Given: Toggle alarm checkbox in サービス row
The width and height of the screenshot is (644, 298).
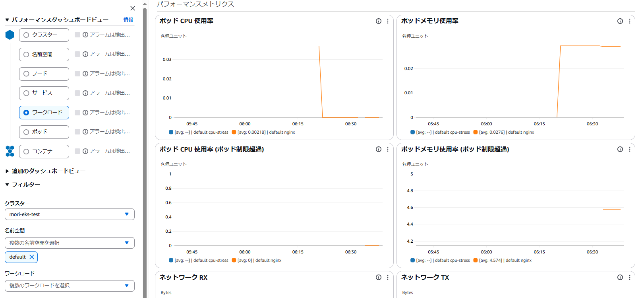Looking at the screenshot, I should 77,93.
